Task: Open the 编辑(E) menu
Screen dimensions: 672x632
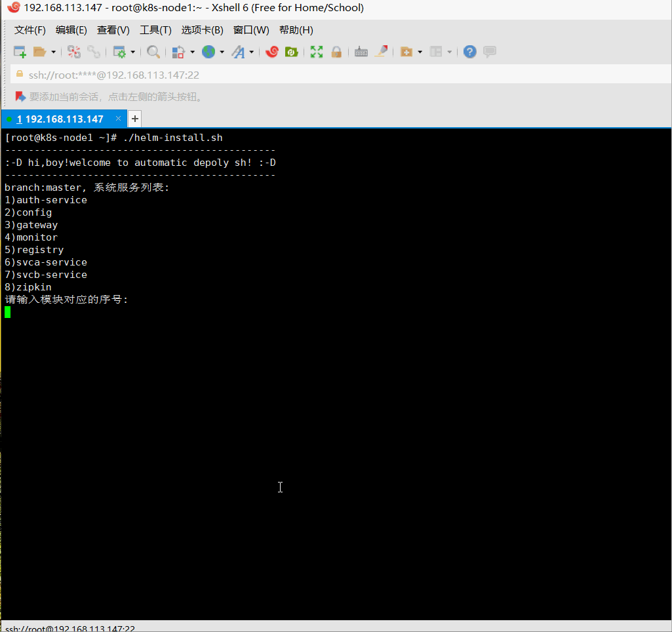Action: [71, 30]
